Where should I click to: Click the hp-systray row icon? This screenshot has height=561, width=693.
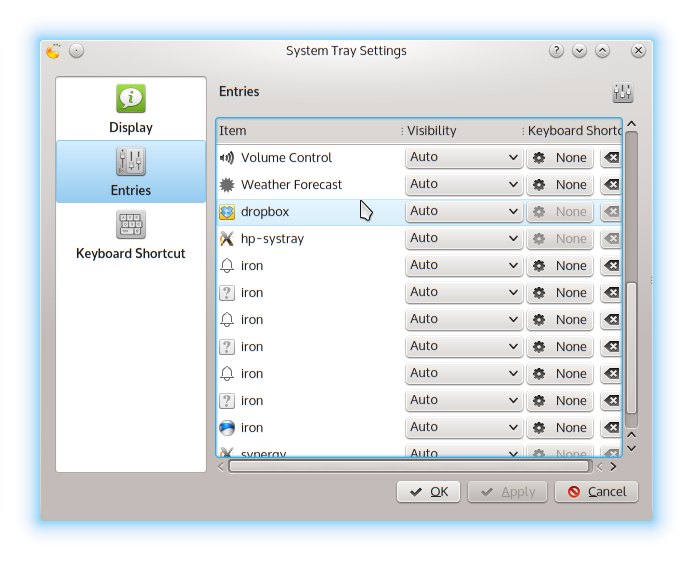point(227,239)
